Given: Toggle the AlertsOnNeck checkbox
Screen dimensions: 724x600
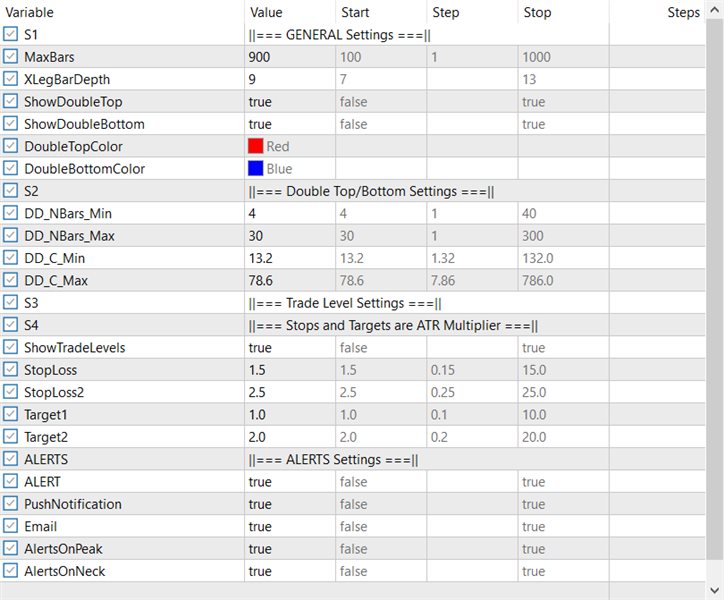Looking at the screenshot, I should 10,570.
